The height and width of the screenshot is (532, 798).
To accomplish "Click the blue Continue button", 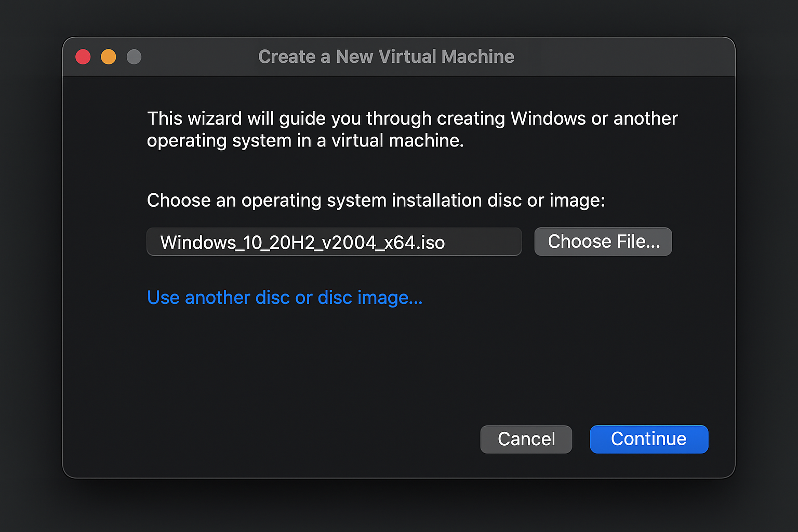I will [x=649, y=439].
